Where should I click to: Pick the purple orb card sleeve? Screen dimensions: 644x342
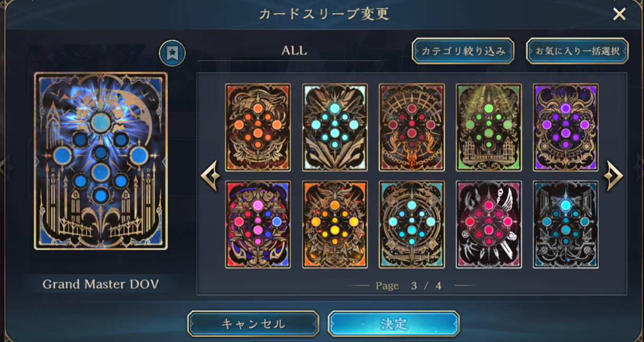click(x=565, y=127)
